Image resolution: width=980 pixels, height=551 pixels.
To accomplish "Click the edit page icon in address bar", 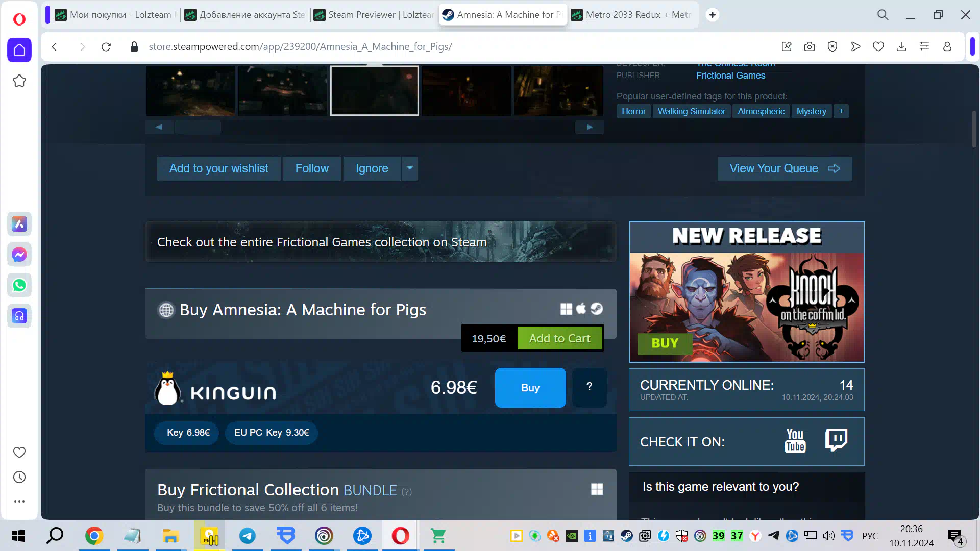I will point(787,47).
